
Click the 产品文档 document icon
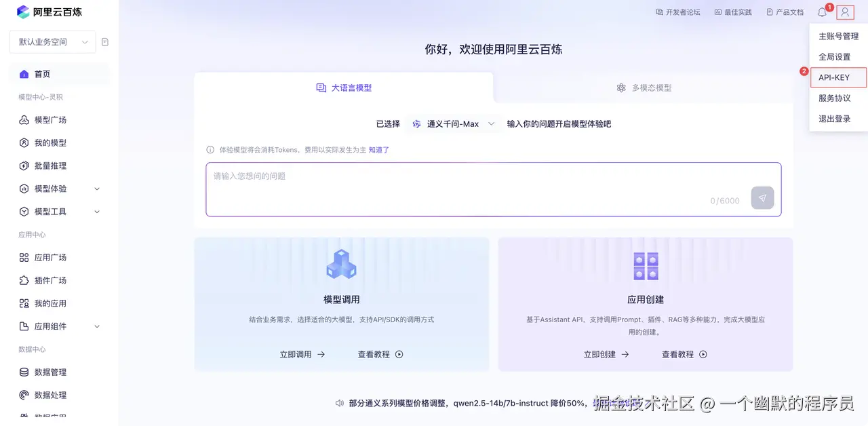[770, 12]
